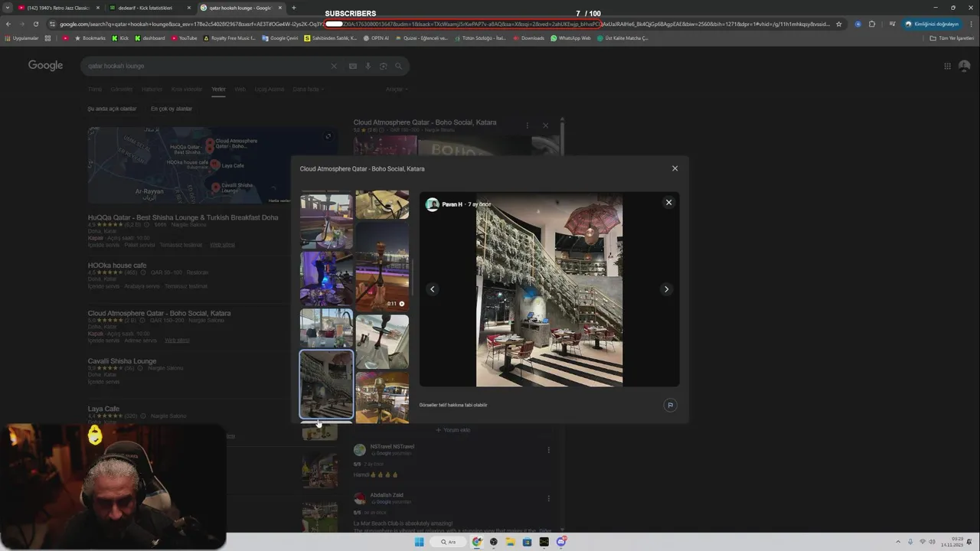Open the tab search dropdown arrow

pos(6,8)
